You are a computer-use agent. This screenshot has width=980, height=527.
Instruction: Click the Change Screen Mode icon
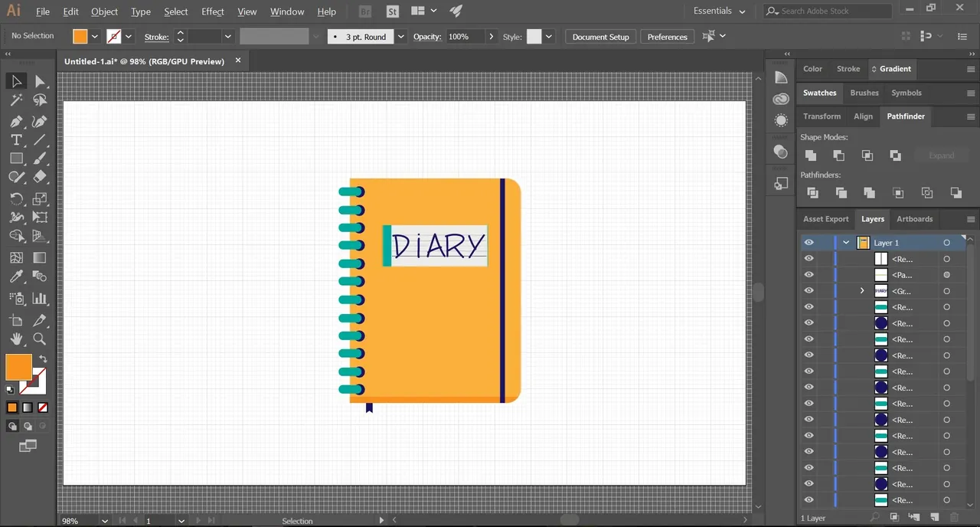click(28, 446)
